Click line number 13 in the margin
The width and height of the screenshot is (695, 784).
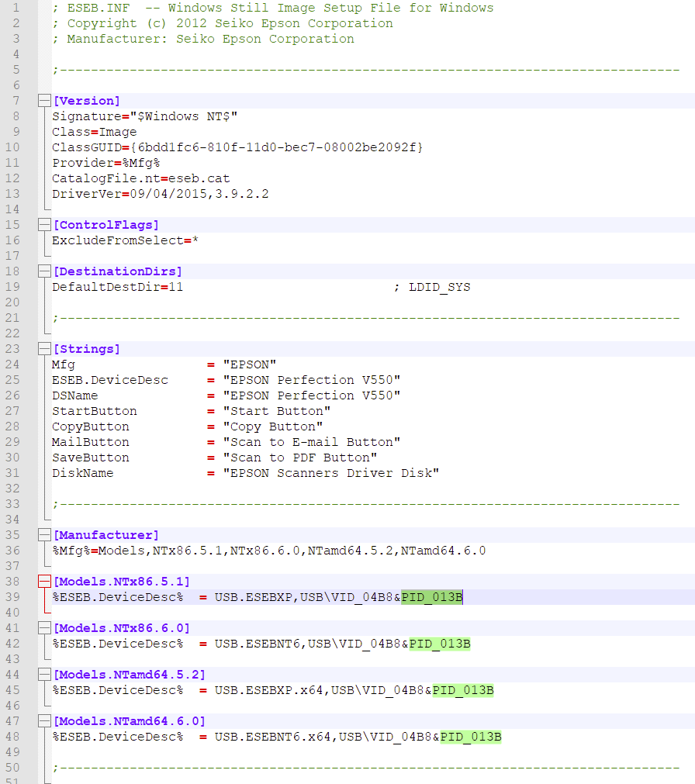tap(12, 194)
